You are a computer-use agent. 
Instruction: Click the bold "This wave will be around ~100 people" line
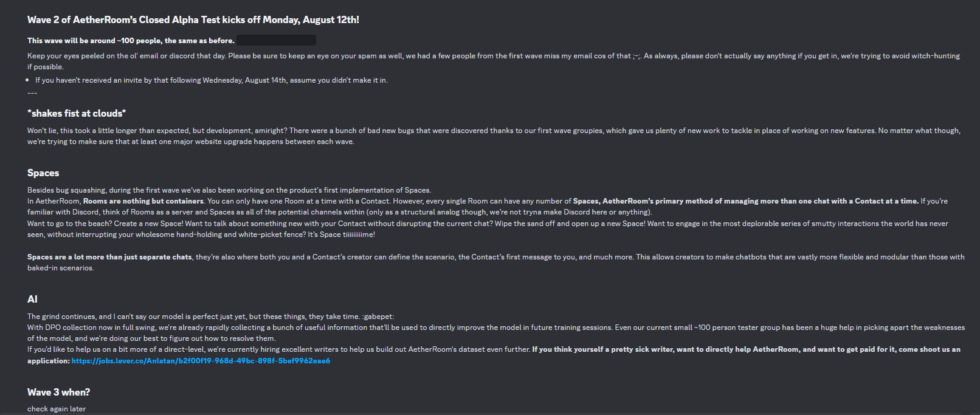point(131,41)
